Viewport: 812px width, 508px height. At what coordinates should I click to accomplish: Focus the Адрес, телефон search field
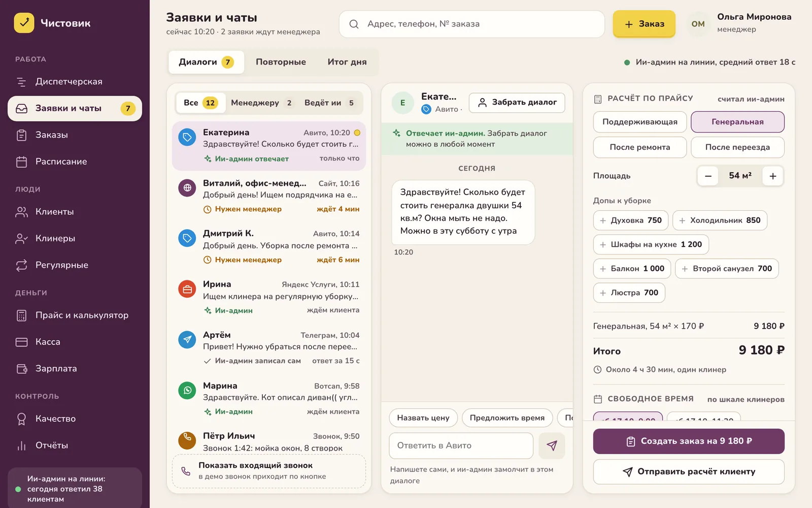[x=472, y=24]
